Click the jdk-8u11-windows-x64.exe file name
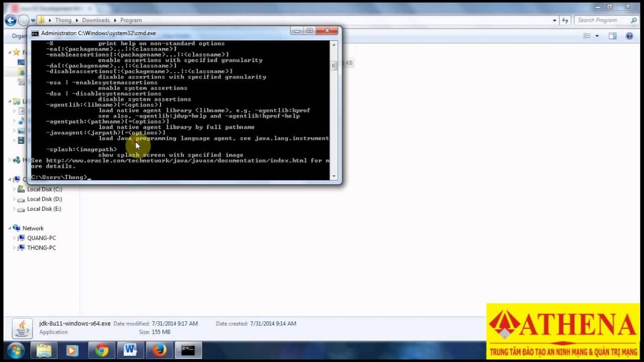Screen dimensions: 644x362 (74, 323)
